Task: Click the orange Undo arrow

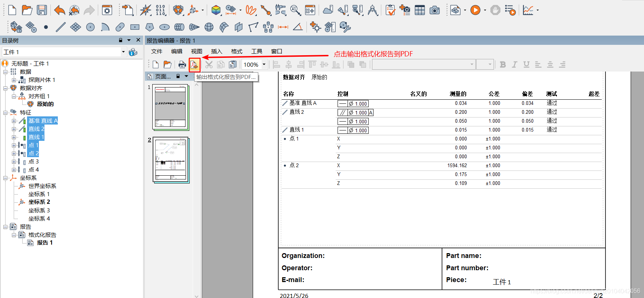Action: pyautogui.click(x=59, y=10)
